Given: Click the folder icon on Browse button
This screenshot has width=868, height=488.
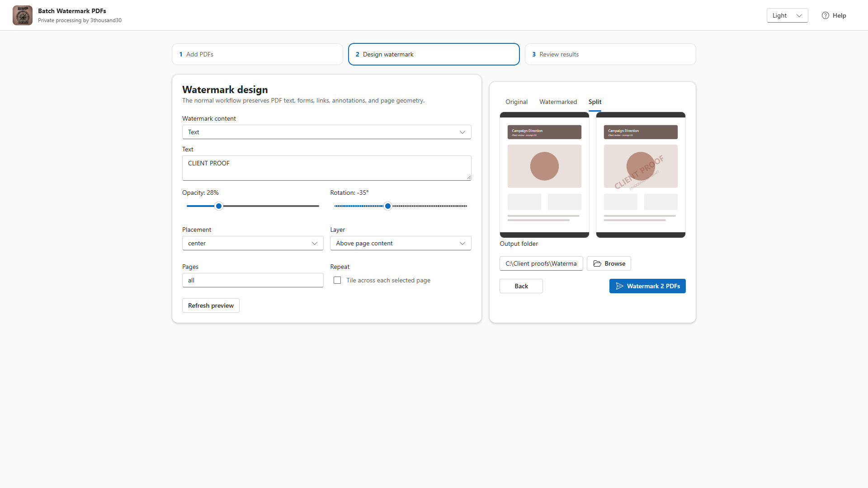Looking at the screenshot, I should (x=597, y=263).
